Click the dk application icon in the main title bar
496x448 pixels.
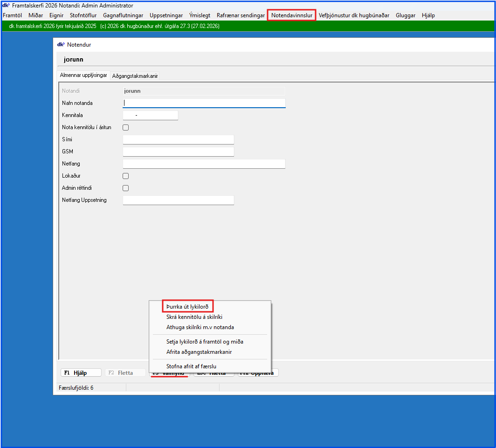tap(6, 6)
